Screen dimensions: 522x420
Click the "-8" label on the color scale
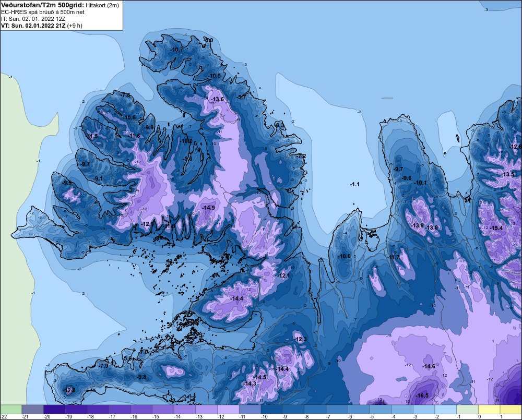click(306, 417)
